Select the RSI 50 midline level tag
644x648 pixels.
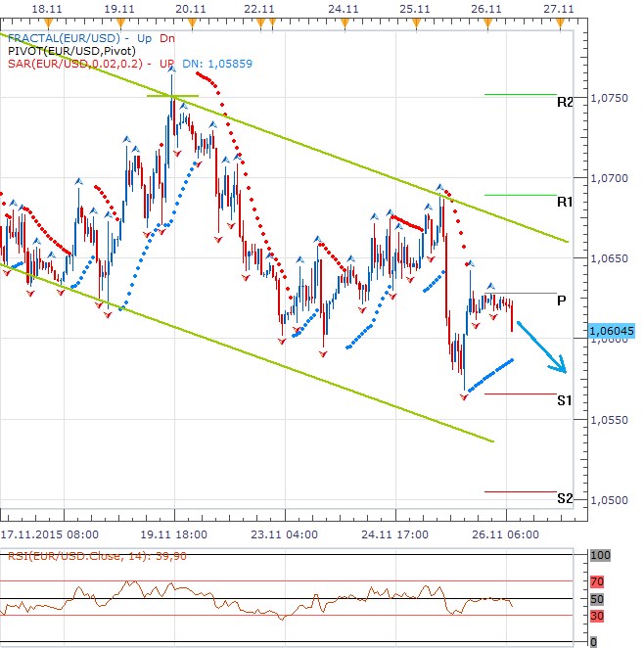[x=598, y=599]
